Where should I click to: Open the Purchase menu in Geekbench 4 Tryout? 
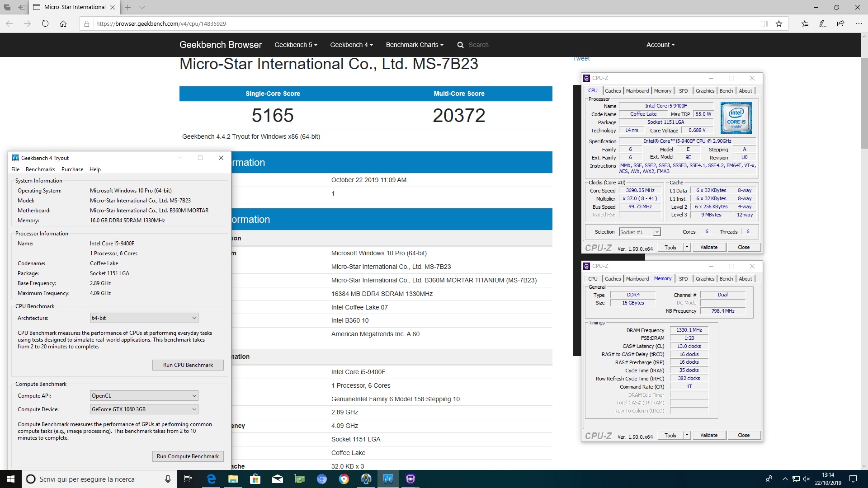(72, 169)
